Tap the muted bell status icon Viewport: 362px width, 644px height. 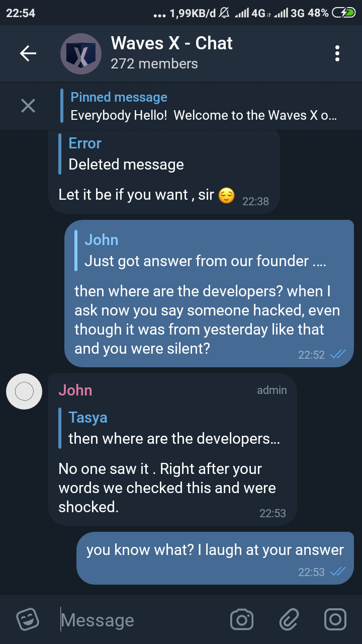click(x=225, y=13)
